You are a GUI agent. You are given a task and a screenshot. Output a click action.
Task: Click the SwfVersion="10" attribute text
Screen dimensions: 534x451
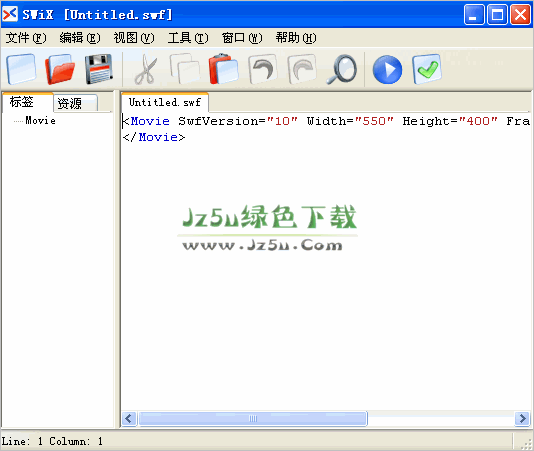click(x=238, y=121)
